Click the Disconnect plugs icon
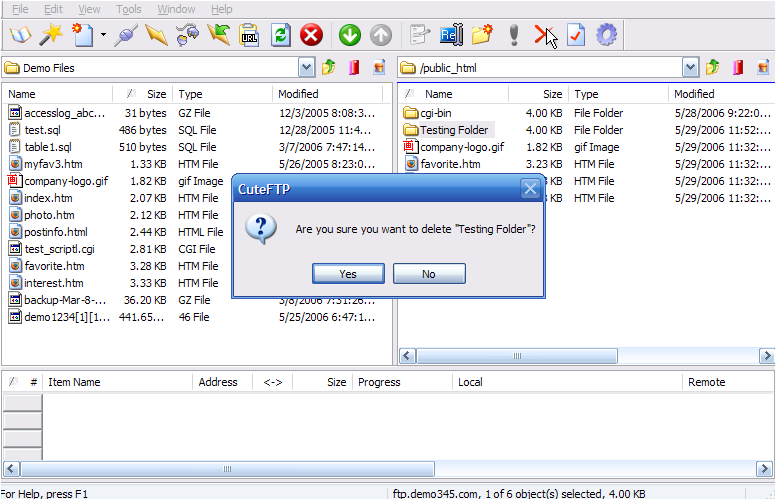 click(x=188, y=35)
